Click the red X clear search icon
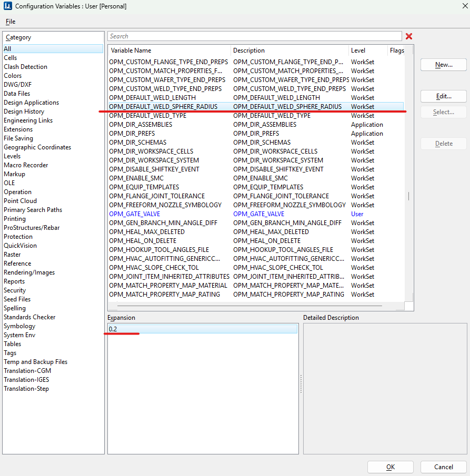 pyautogui.click(x=409, y=36)
